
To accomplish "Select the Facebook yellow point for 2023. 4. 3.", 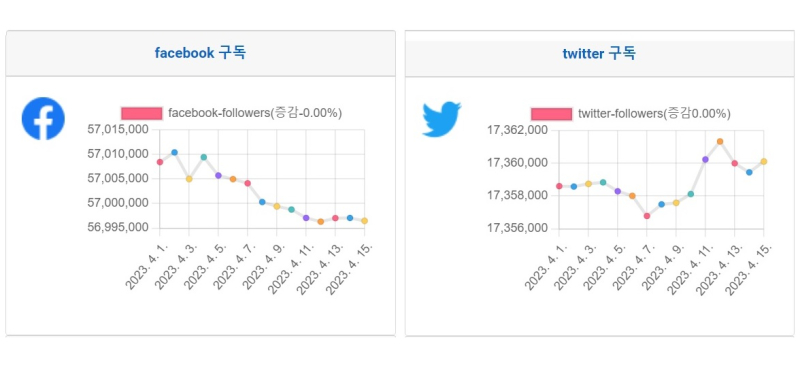I will pos(189,179).
